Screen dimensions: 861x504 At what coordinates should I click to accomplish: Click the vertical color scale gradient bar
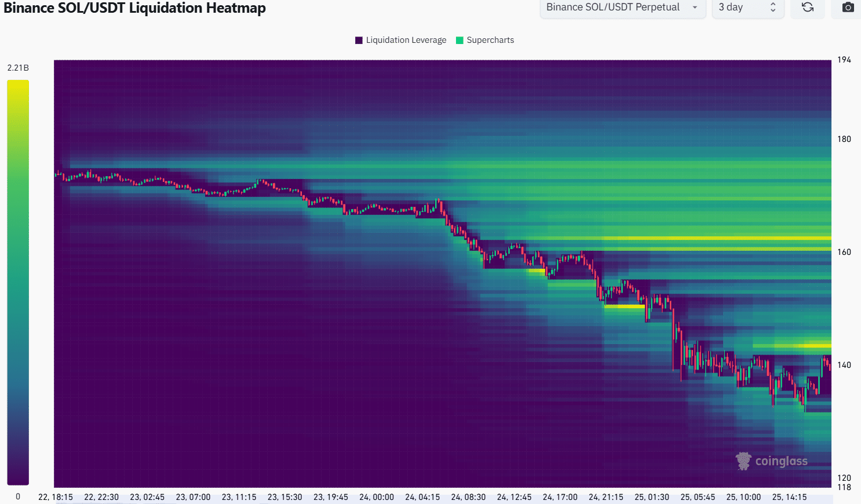coord(18,283)
